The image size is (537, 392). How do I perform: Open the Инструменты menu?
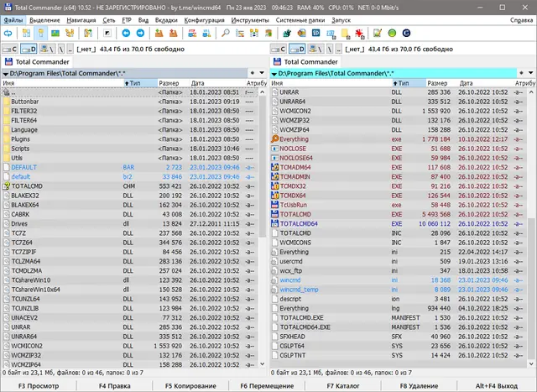(x=250, y=20)
